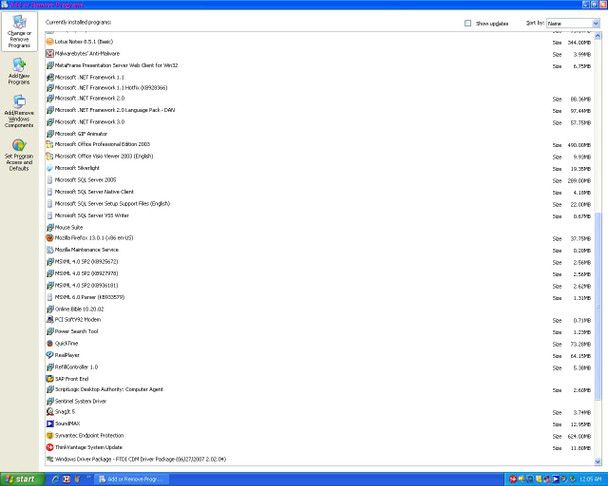
Task: Open the Windows Start menu
Action: tap(22, 479)
